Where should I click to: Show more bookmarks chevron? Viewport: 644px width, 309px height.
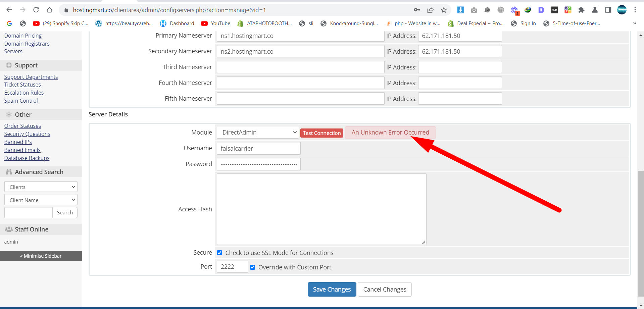click(x=634, y=23)
